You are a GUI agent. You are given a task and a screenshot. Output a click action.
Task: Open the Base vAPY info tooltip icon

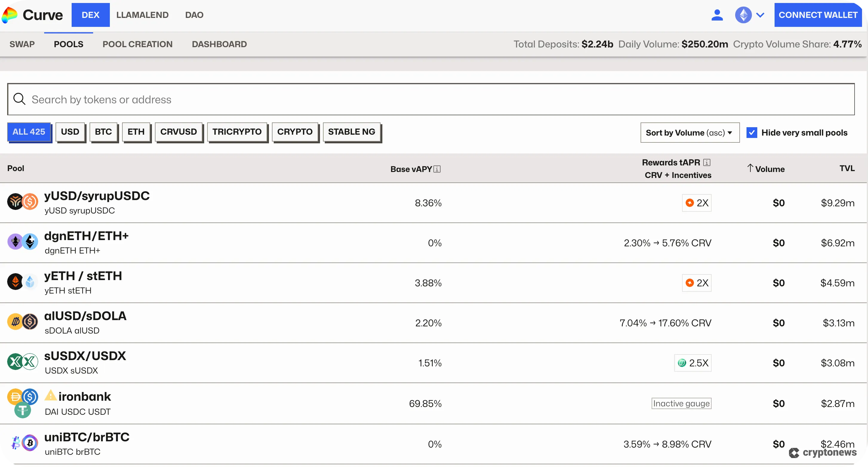[x=437, y=169]
